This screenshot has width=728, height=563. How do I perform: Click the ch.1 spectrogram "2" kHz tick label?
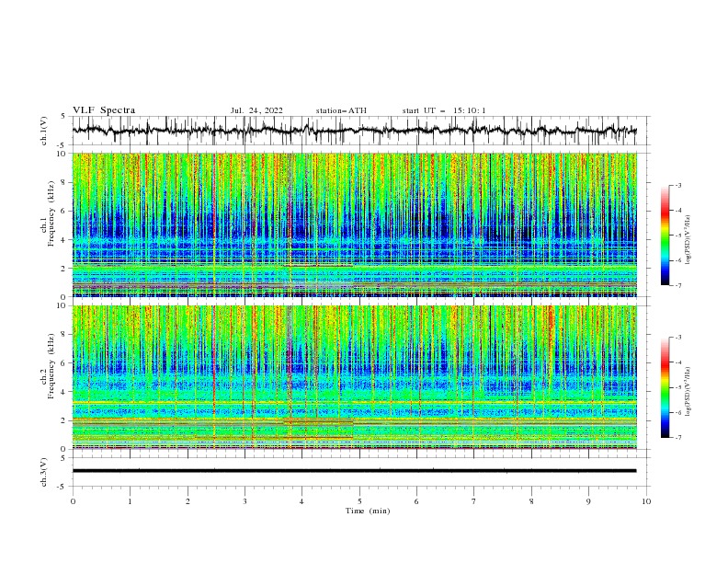tap(64, 268)
